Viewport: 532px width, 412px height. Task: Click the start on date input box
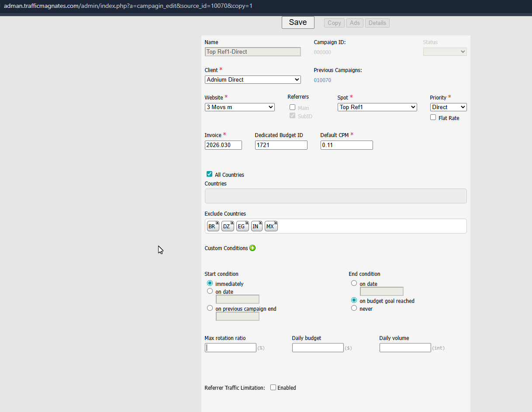[x=238, y=299]
